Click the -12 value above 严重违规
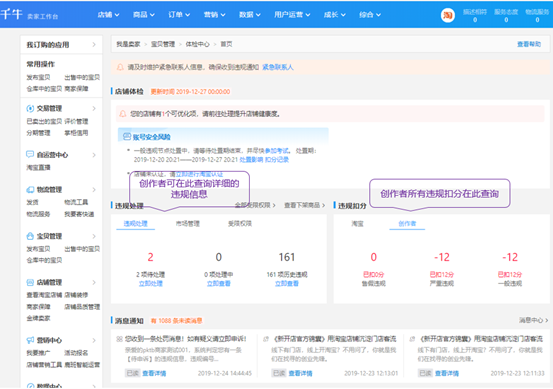 tap(442, 257)
